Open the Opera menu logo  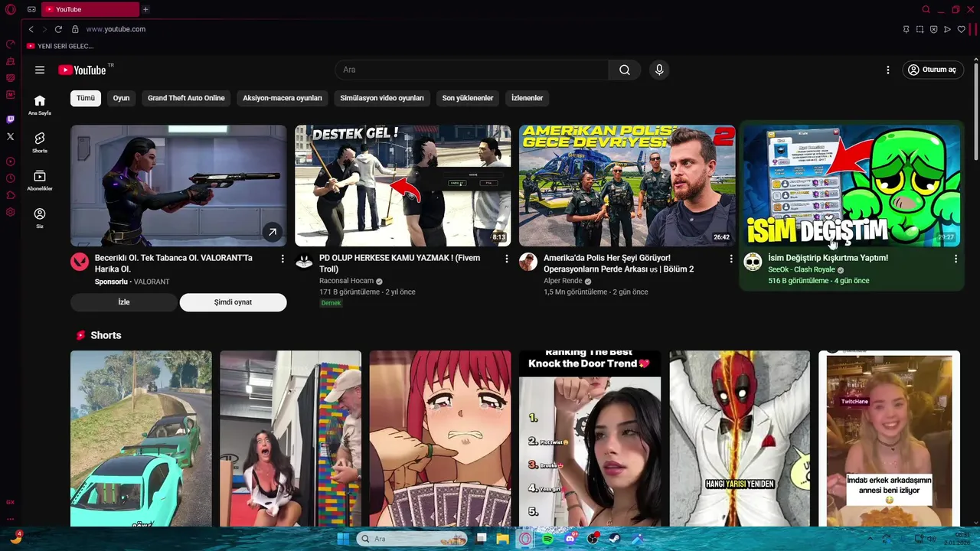[11, 9]
